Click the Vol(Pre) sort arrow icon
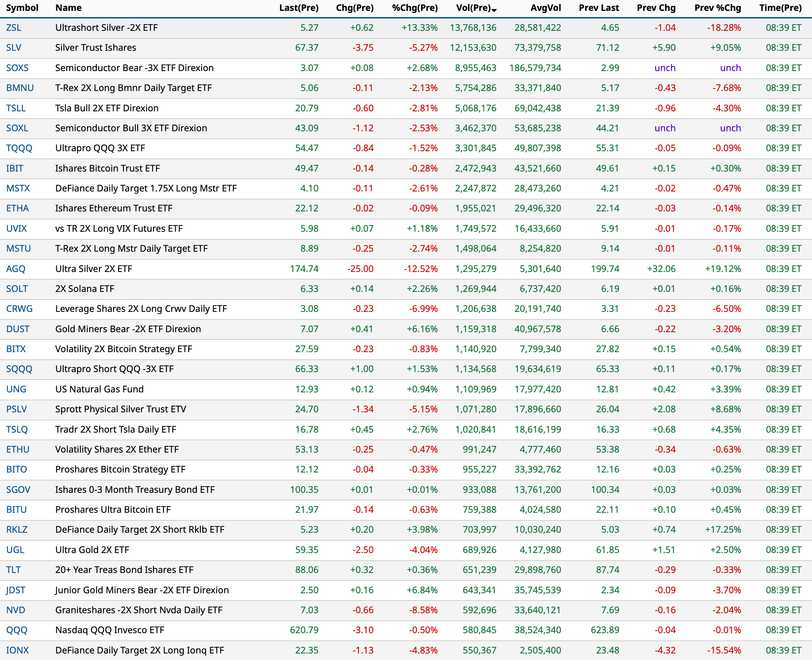 coord(494,10)
